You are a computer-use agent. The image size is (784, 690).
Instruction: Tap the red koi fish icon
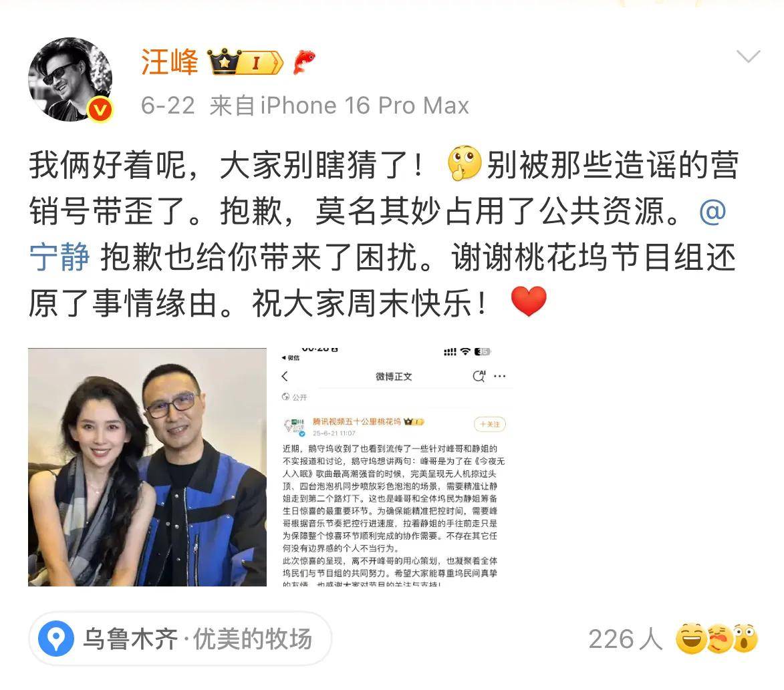304,62
